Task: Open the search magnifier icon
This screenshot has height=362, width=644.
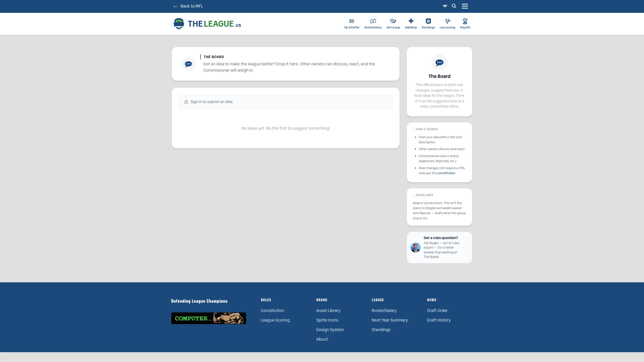Action: pyautogui.click(x=454, y=6)
